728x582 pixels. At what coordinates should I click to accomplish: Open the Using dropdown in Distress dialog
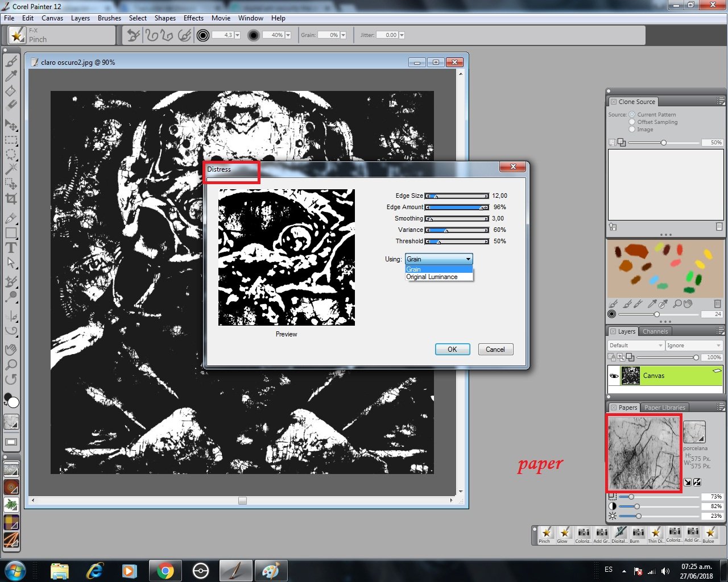pyautogui.click(x=439, y=259)
